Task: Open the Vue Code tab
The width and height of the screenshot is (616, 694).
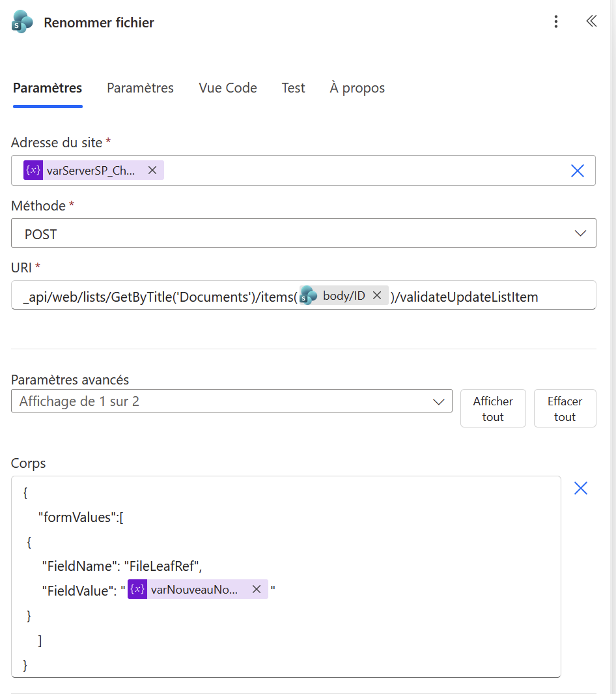Action: (x=228, y=88)
